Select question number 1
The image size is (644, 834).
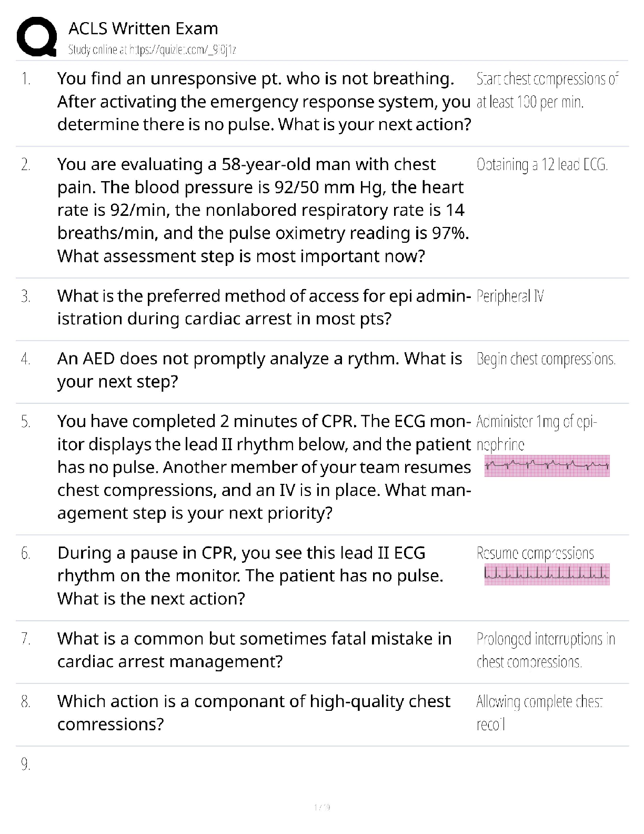pyautogui.click(x=26, y=79)
